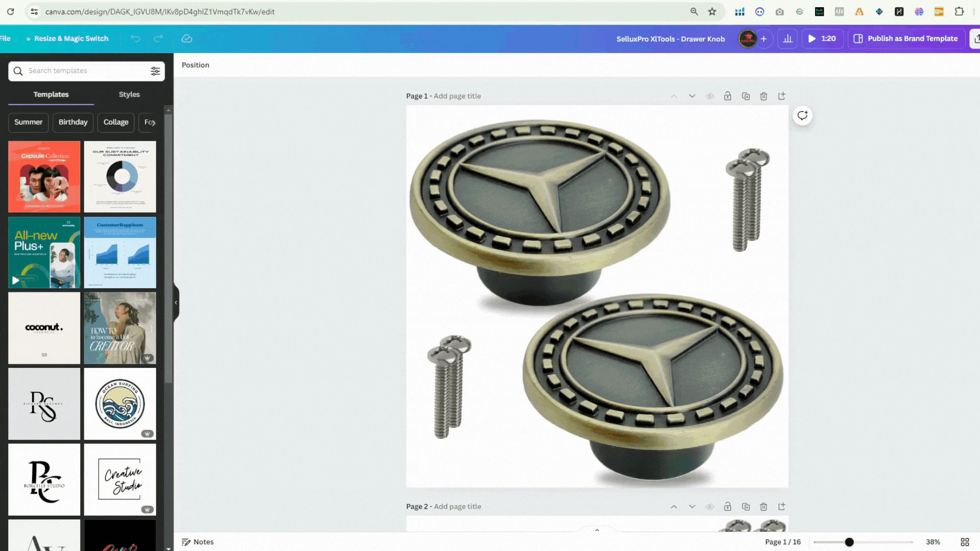The height and width of the screenshot is (551, 980).
Task: Switch to the Styles tab
Action: point(129,94)
